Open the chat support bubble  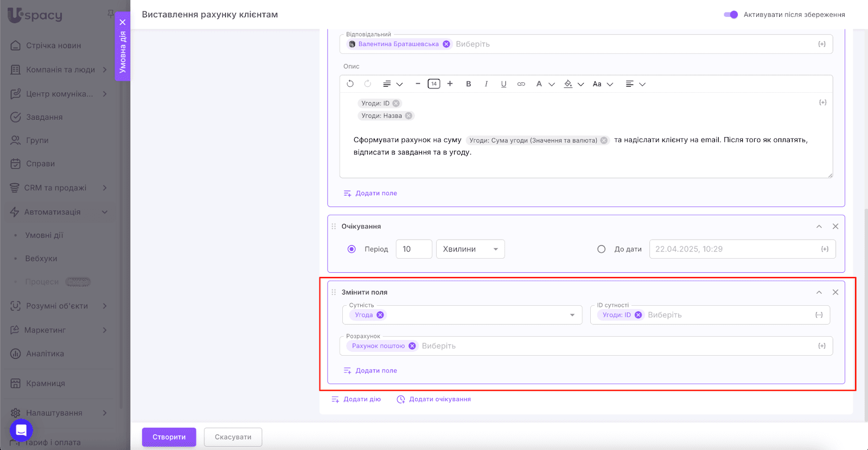point(21,430)
